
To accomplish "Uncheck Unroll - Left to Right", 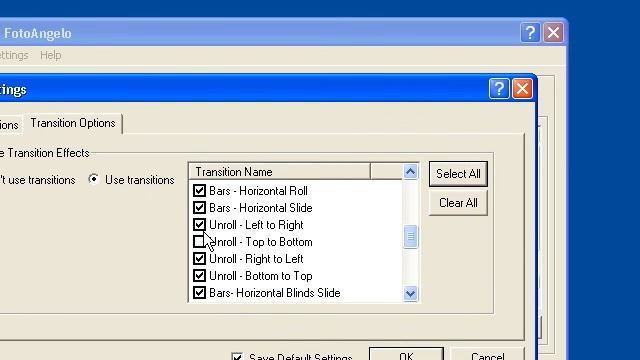I will pyautogui.click(x=199, y=224).
